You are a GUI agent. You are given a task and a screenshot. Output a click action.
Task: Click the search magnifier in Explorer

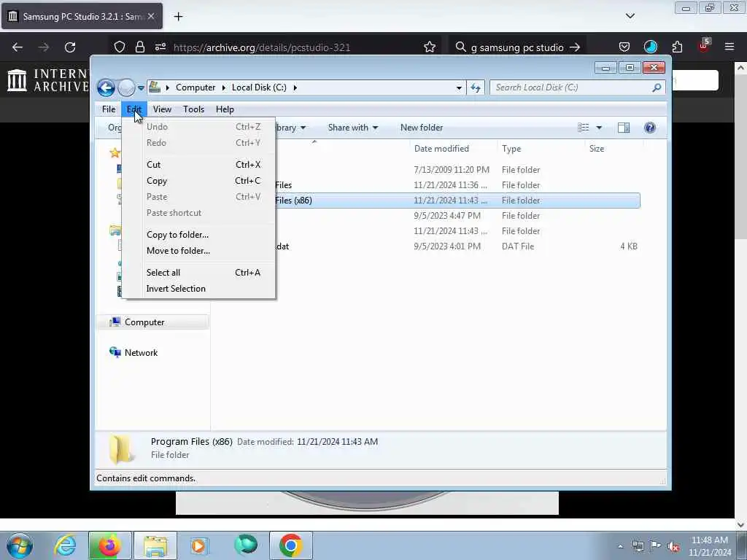(x=657, y=87)
